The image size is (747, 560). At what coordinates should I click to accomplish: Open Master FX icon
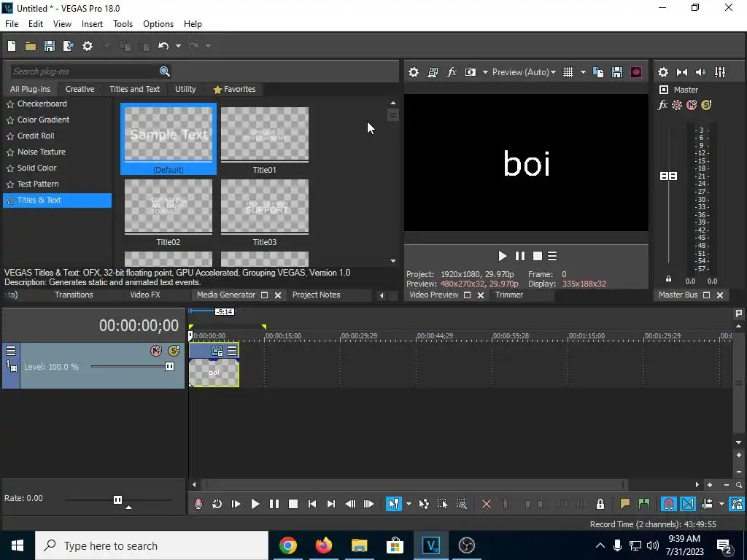coord(662,105)
